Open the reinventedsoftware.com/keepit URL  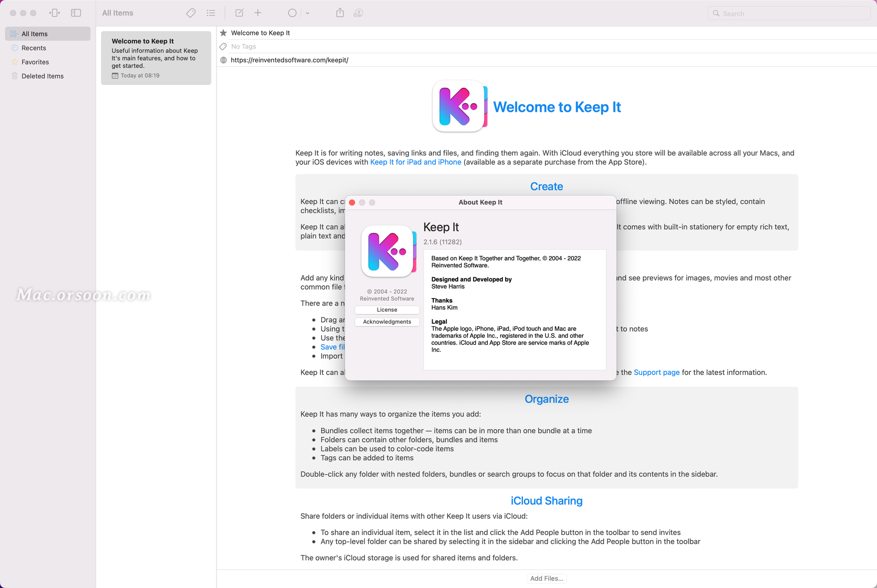point(290,60)
